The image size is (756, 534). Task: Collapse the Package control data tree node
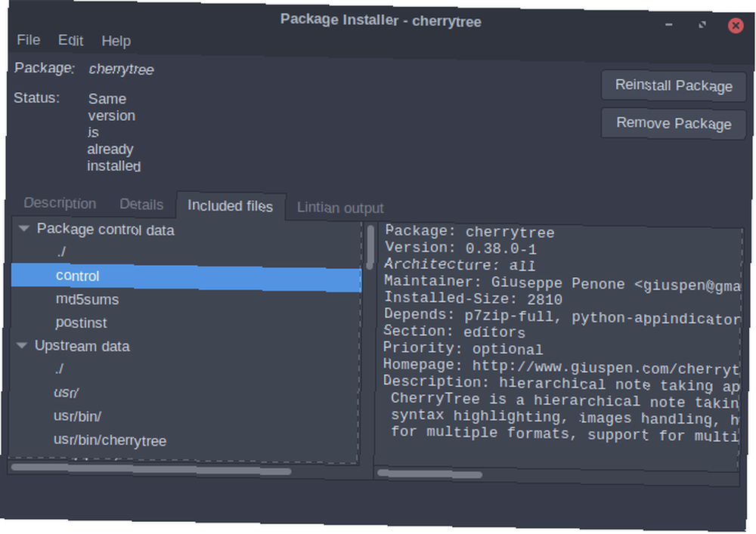pyautogui.click(x=23, y=229)
